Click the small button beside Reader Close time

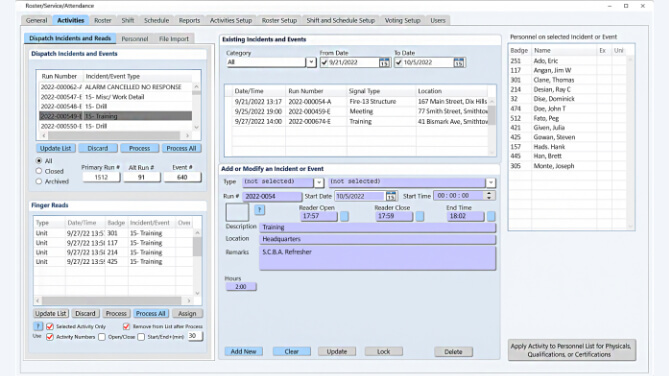420,216
